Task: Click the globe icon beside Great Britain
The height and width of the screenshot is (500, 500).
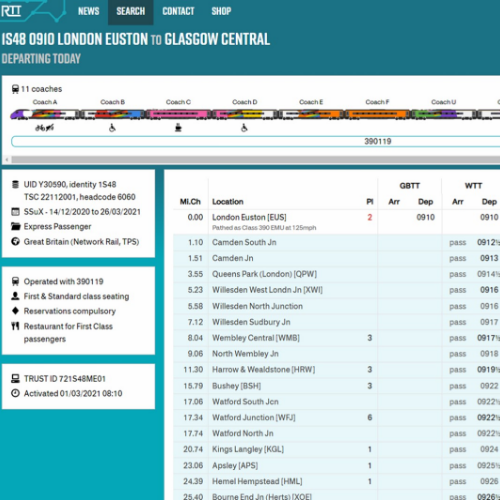Action: coord(15,242)
